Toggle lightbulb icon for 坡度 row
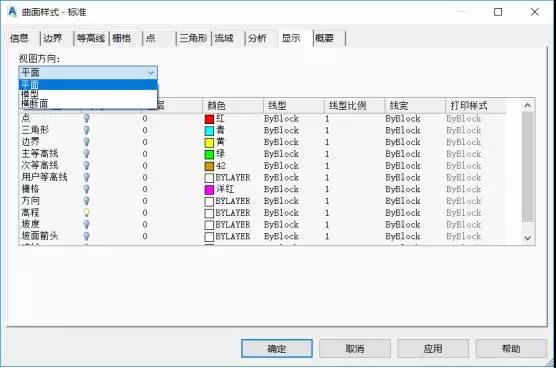 pyautogui.click(x=87, y=224)
